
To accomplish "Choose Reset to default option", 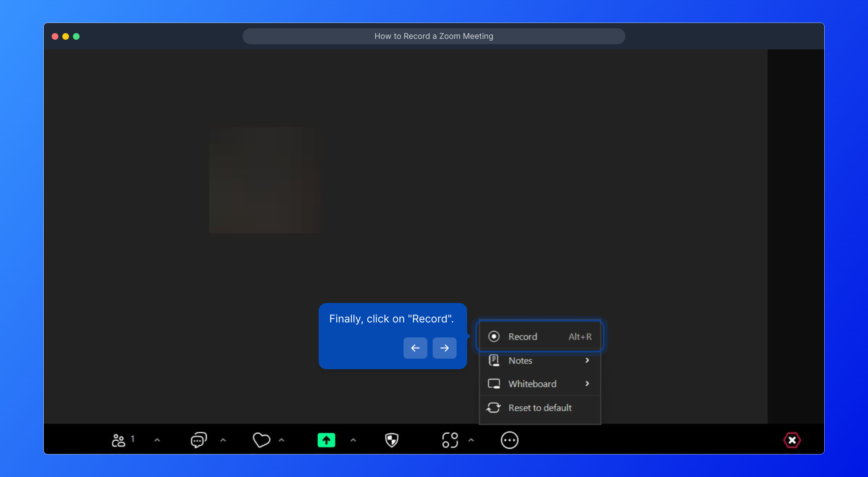I will click(539, 408).
